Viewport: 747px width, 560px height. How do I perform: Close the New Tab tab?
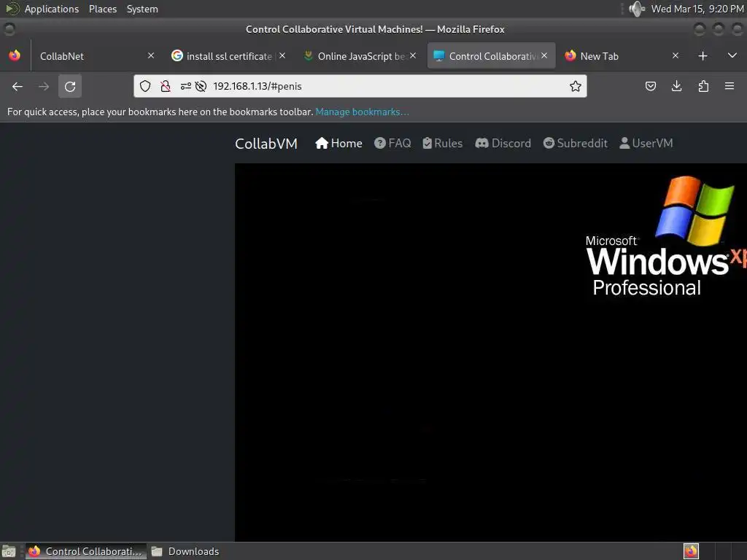(x=676, y=55)
